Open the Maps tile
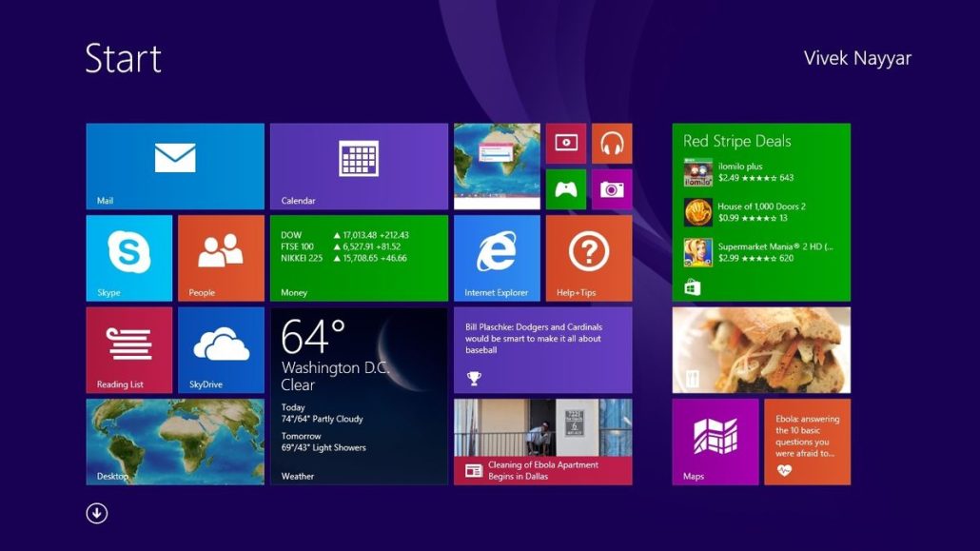The height and width of the screenshot is (551, 980). coord(715,443)
